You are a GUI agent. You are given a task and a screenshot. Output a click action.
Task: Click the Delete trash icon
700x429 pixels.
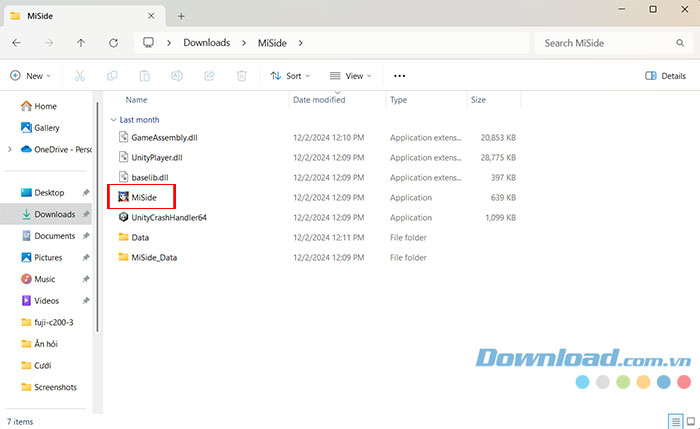(x=241, y=76)
